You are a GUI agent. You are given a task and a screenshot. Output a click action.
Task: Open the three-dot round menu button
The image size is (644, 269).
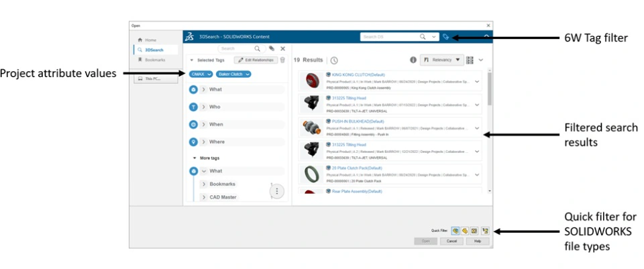pyautogui.click(x=277, y=191)
